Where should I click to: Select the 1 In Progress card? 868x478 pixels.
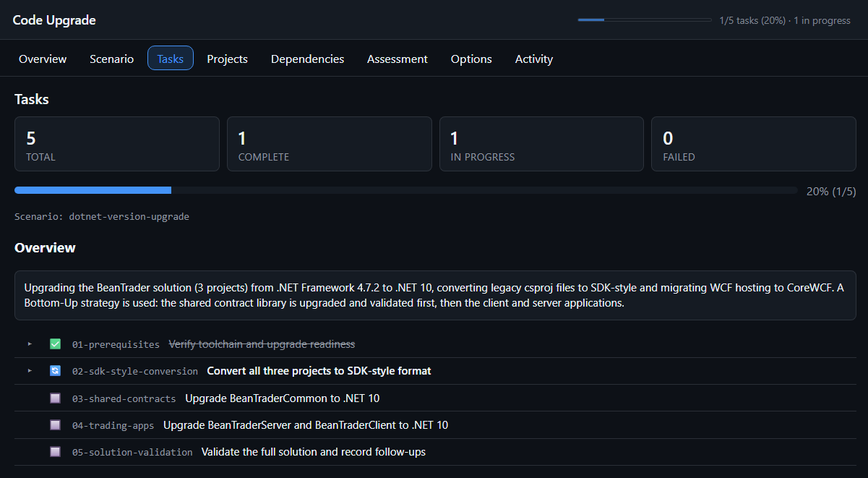coord(541,144)
